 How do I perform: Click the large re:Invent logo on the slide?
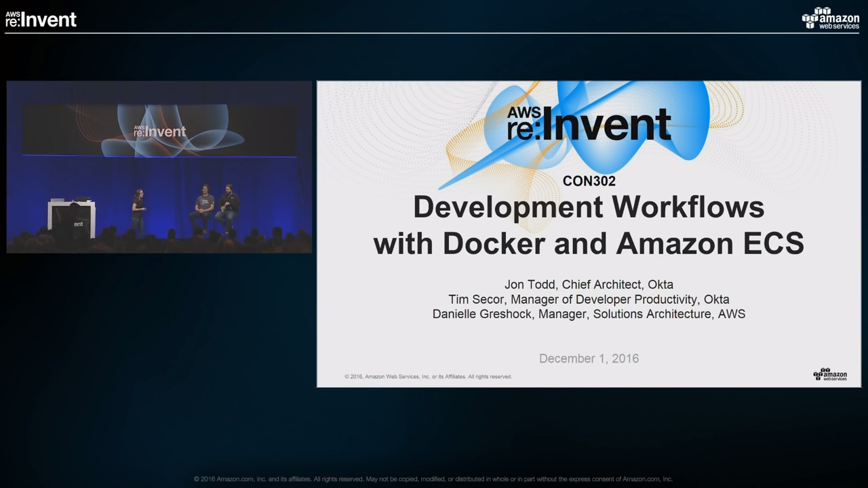(589, 123)
